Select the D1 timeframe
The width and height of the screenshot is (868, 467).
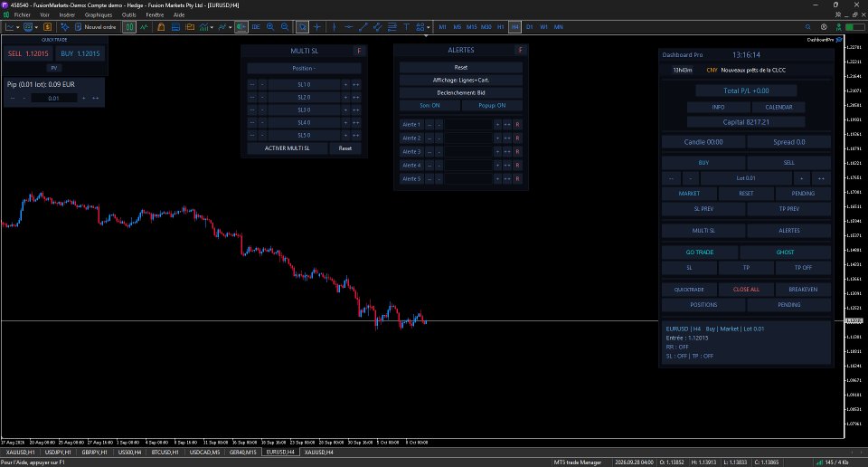[x=529, y=26]
